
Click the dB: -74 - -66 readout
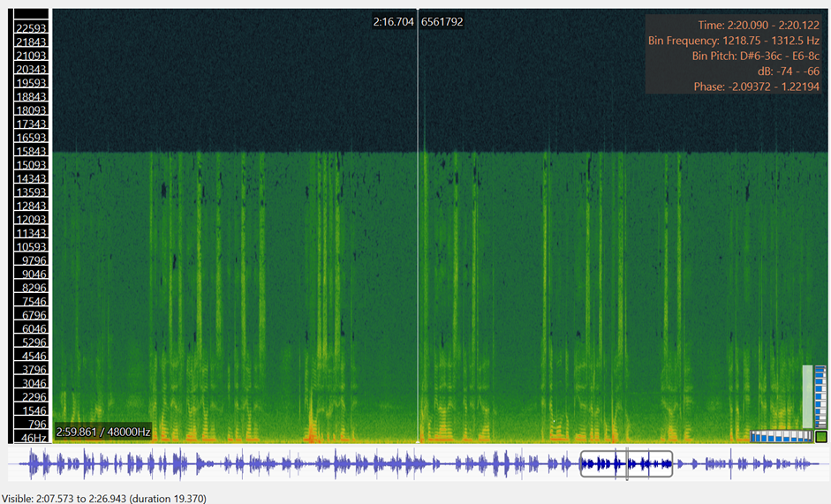(789, 71)
